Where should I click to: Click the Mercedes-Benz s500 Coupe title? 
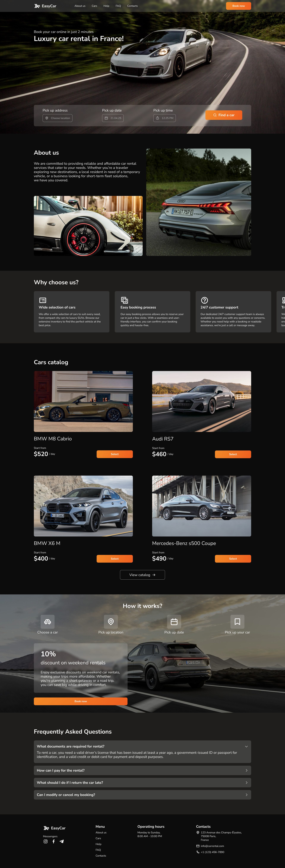pyautogui.click(x=184, y=543)
